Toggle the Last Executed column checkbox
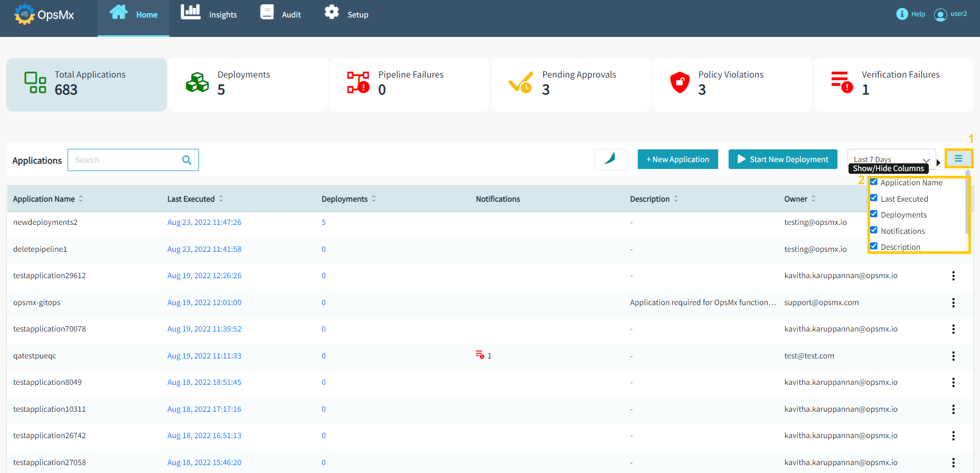The image size is (980, 473). click(874, 198)
